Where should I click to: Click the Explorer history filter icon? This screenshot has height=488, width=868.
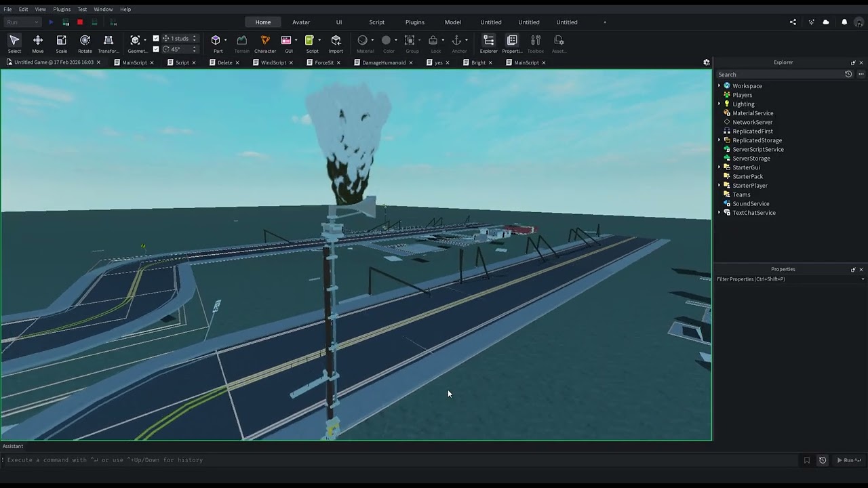848,75
